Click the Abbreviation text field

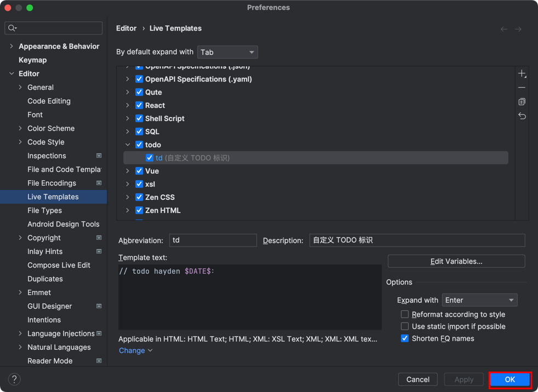click(x=213, y=240)
